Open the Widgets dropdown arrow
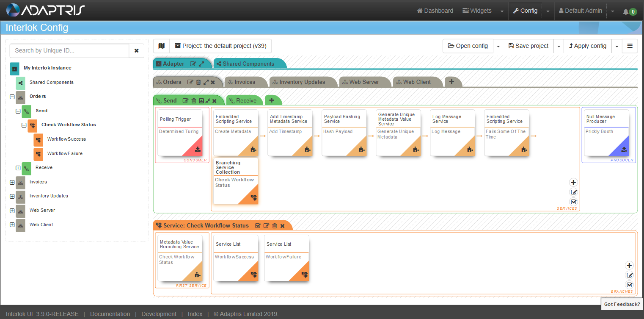 (502, 11)
